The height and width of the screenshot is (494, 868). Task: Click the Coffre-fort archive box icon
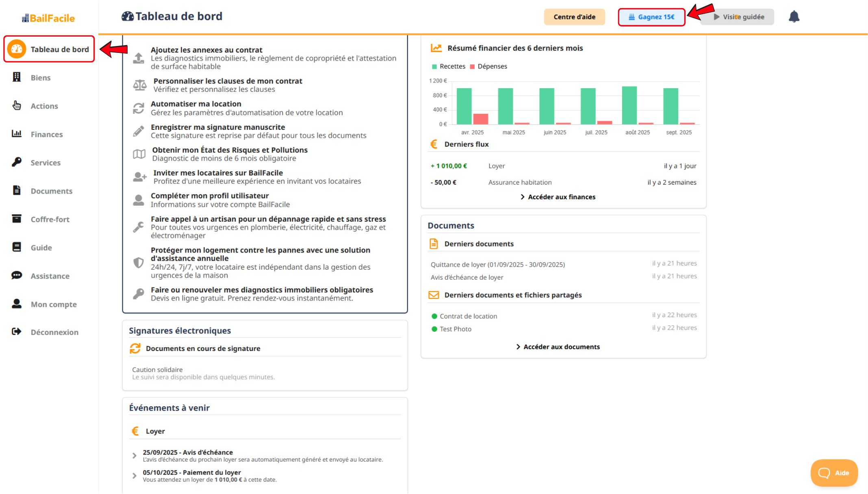pyautogui.click(x=17, y=219)
